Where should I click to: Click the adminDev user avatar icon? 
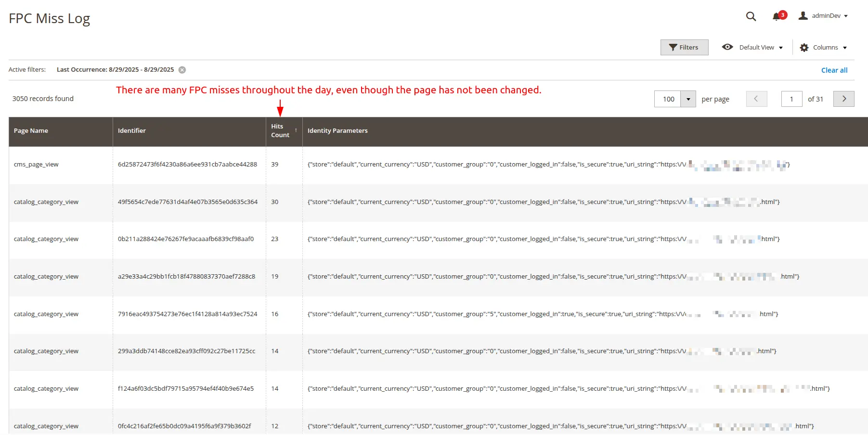point(803,15)
